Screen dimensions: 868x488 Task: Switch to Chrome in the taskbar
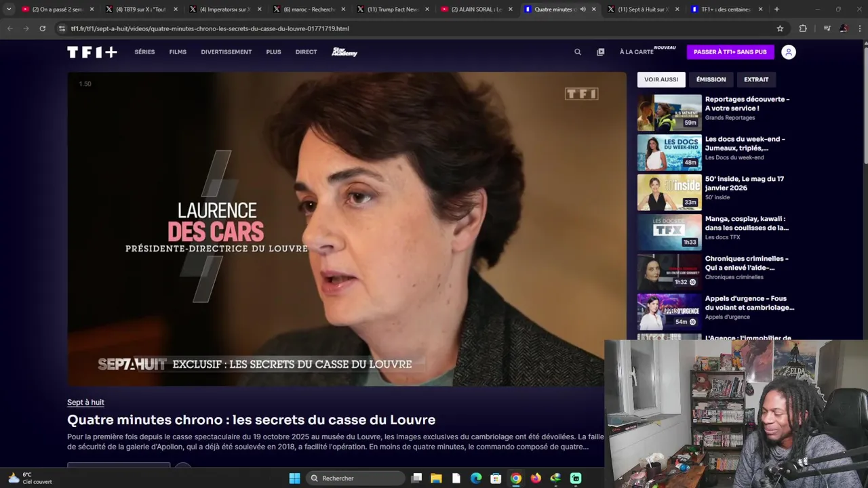516,478
